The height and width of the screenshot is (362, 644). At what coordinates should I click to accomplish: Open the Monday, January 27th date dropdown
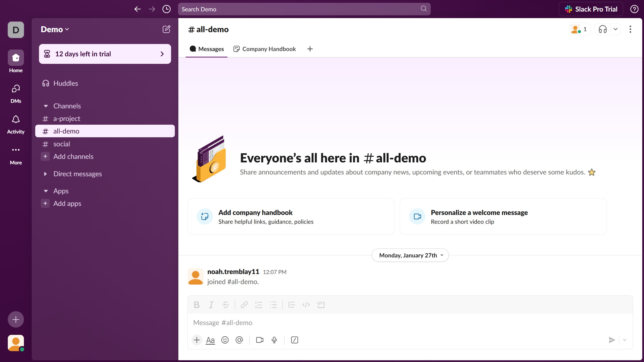point(410,255)
